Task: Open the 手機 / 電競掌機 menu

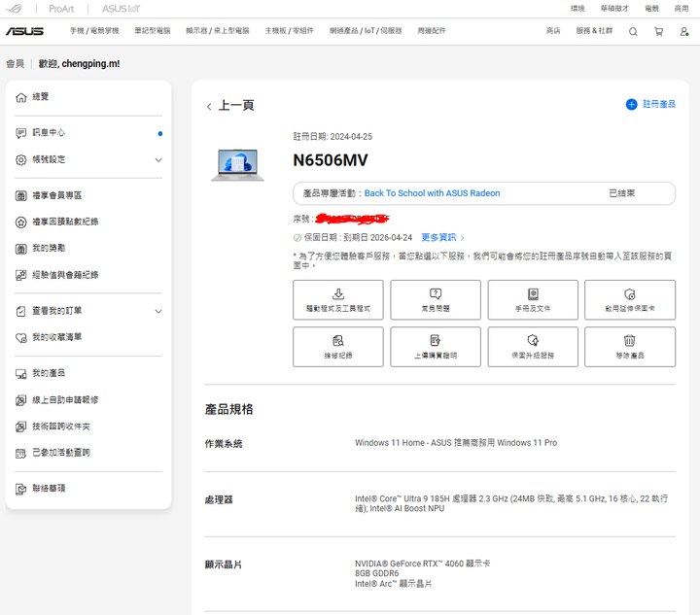Action: pos(94,31)
